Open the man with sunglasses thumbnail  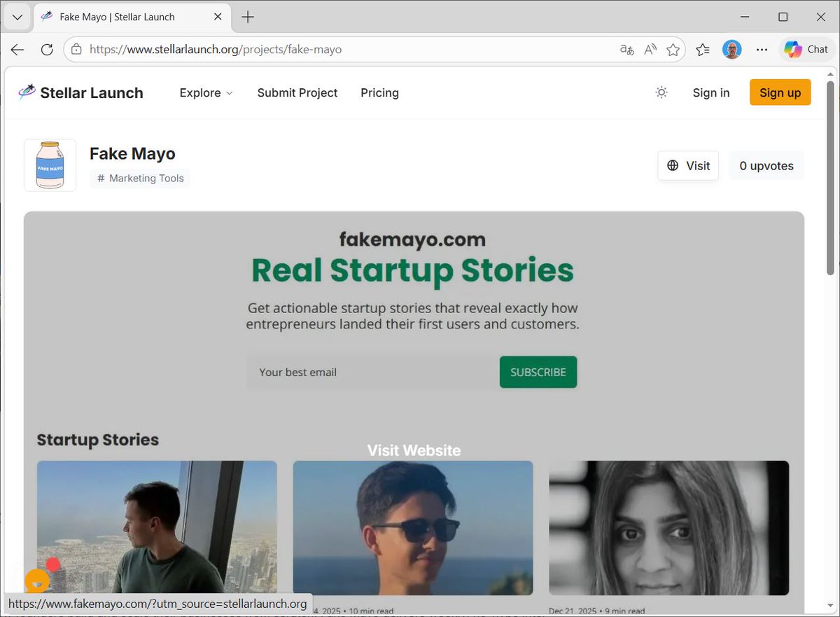click(413, 528)
